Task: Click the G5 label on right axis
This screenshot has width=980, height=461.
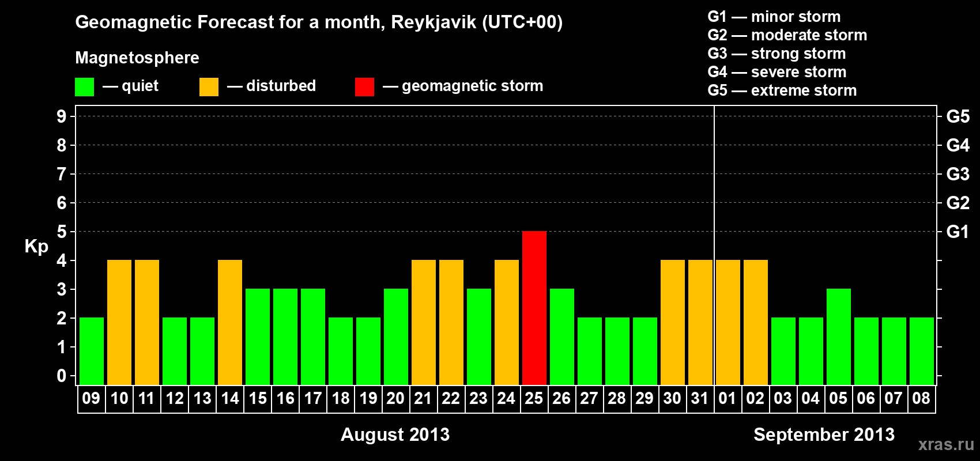Action: [x=958, y=116]
